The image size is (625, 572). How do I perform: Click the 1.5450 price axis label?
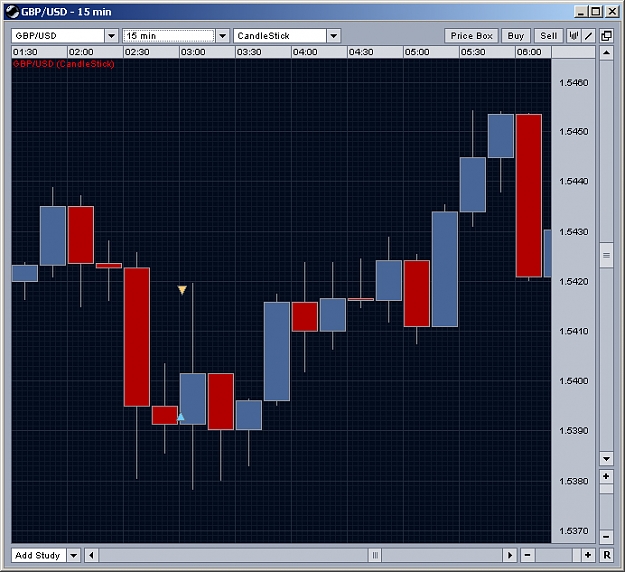coord(574,132)
